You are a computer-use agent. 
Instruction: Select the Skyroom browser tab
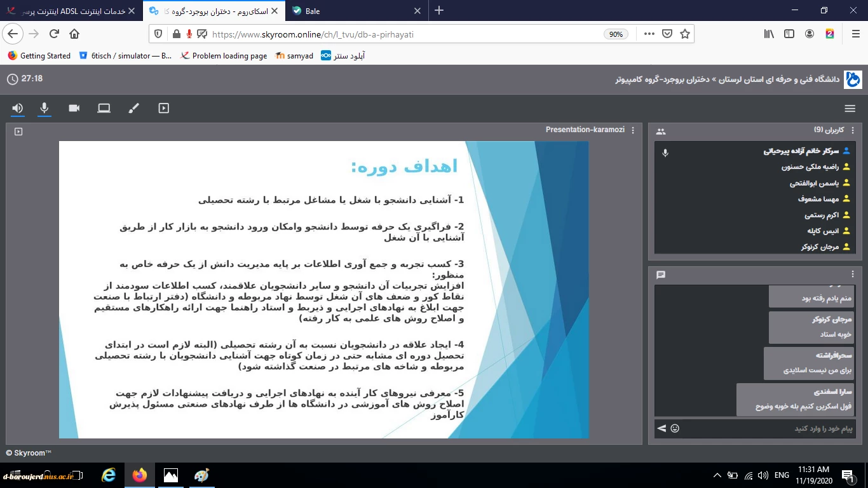pos(214,11)
